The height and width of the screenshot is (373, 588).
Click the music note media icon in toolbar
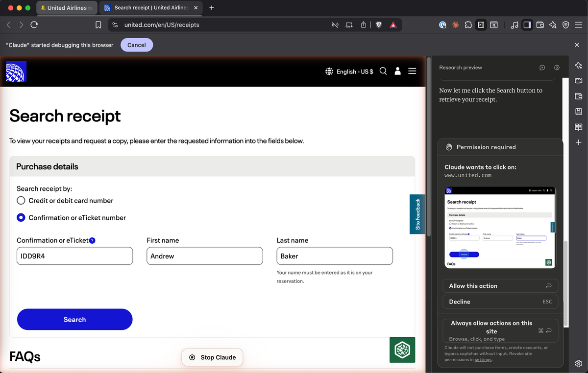coord(515,24)
